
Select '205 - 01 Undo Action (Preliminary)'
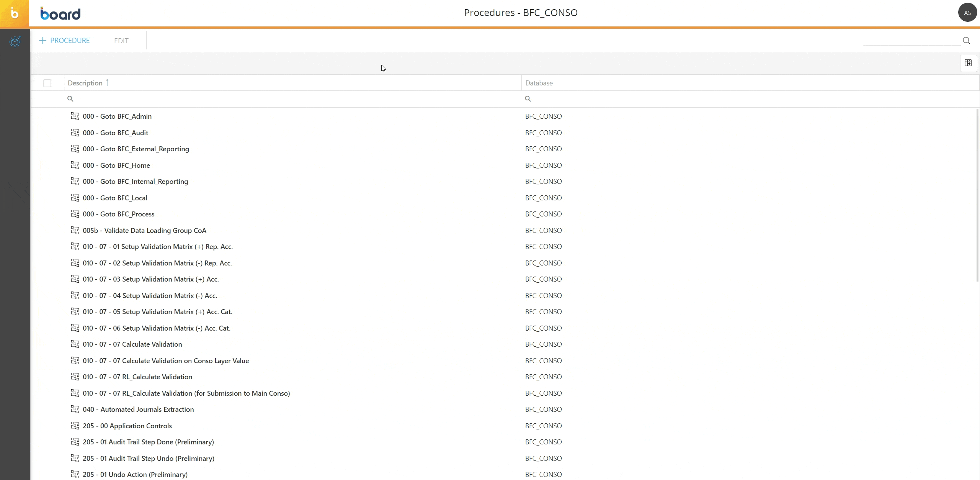click(x=135, y=474)
